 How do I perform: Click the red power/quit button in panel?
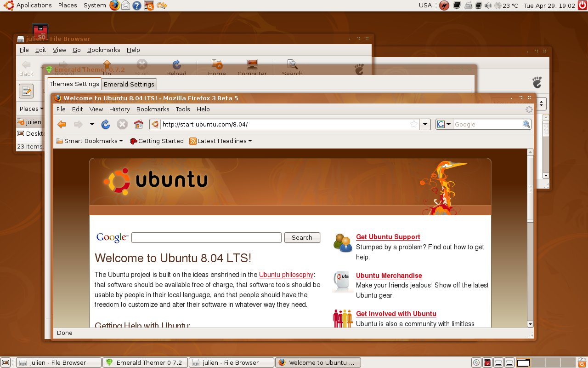pos(582,6)
